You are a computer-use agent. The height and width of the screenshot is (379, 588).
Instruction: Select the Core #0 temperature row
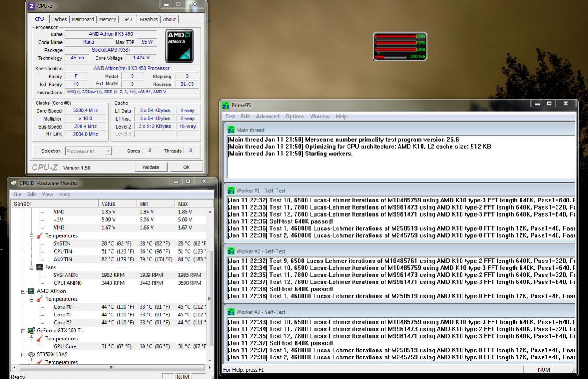pos(108,307)
